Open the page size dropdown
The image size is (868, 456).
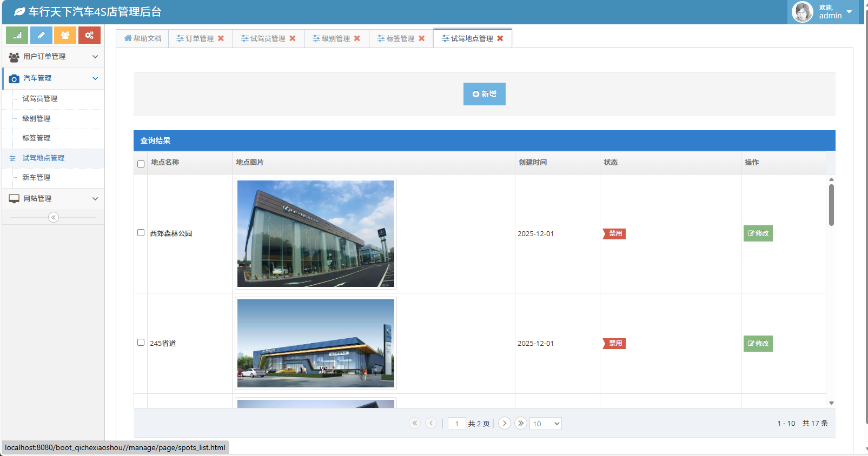point(545,424)
